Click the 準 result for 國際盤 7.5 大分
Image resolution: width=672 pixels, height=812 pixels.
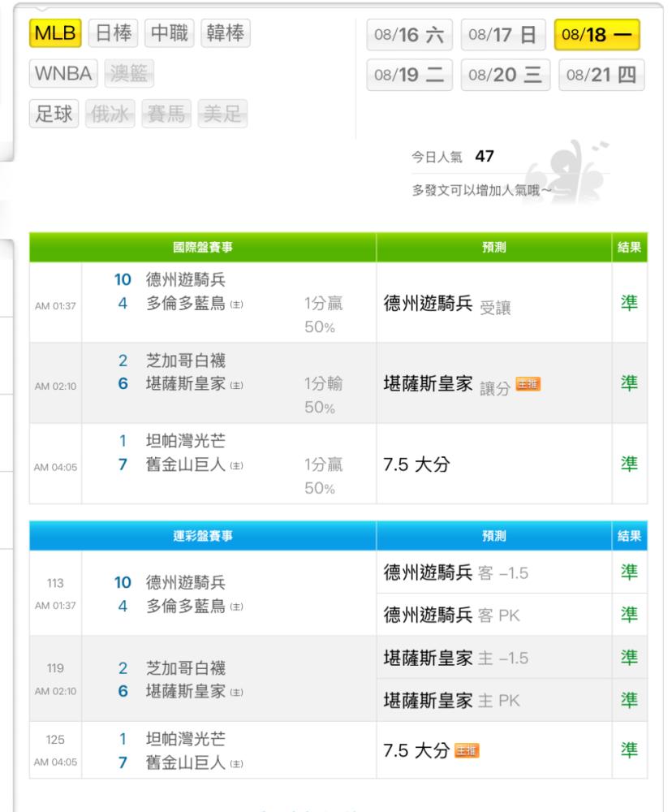[630, 464]
